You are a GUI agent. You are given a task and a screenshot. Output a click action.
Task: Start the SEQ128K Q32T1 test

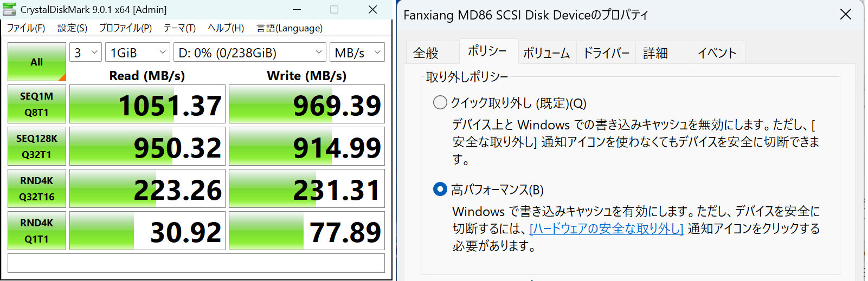37,146
